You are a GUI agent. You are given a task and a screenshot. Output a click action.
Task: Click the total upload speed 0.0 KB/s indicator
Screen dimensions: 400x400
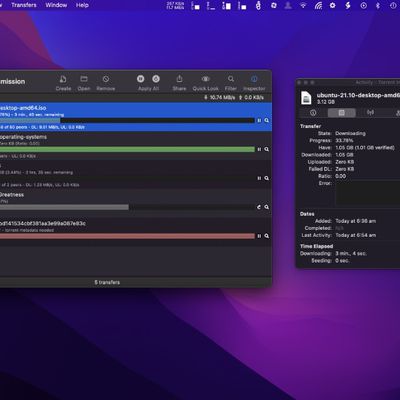[x=251, y=97]
